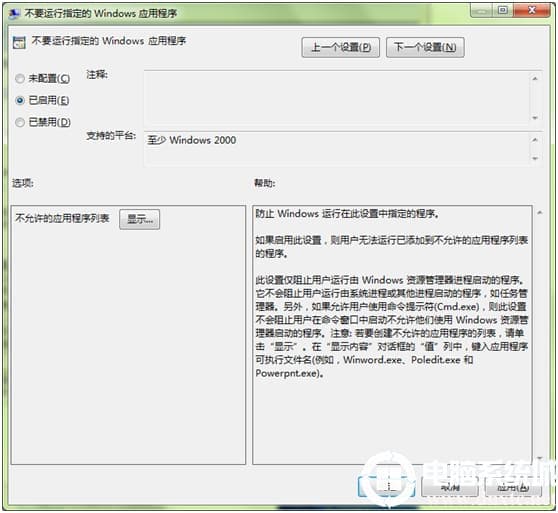Screen dimensions: 558x513
Task: Close the dialog with the red X
Action: coord(532,10)
